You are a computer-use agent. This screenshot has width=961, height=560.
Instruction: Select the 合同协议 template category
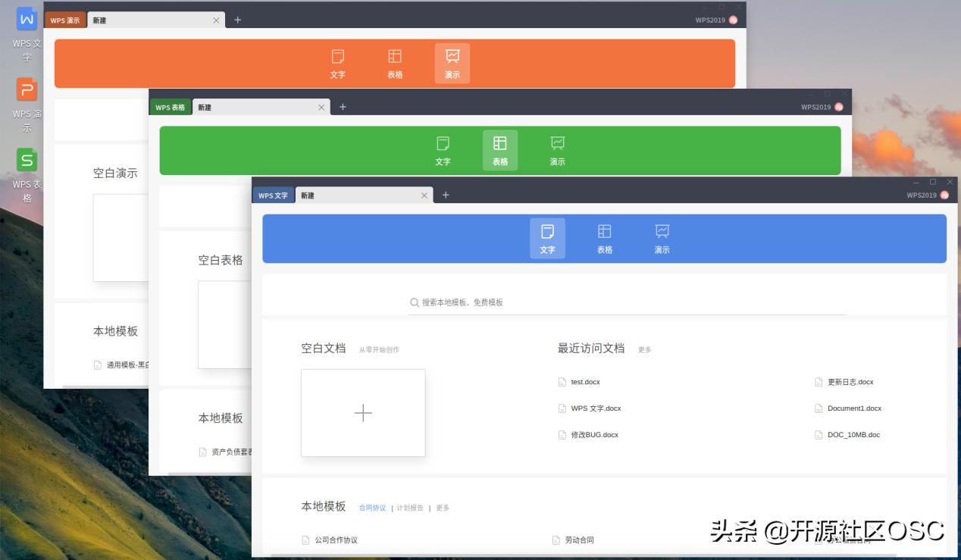[x=372, y=508]
